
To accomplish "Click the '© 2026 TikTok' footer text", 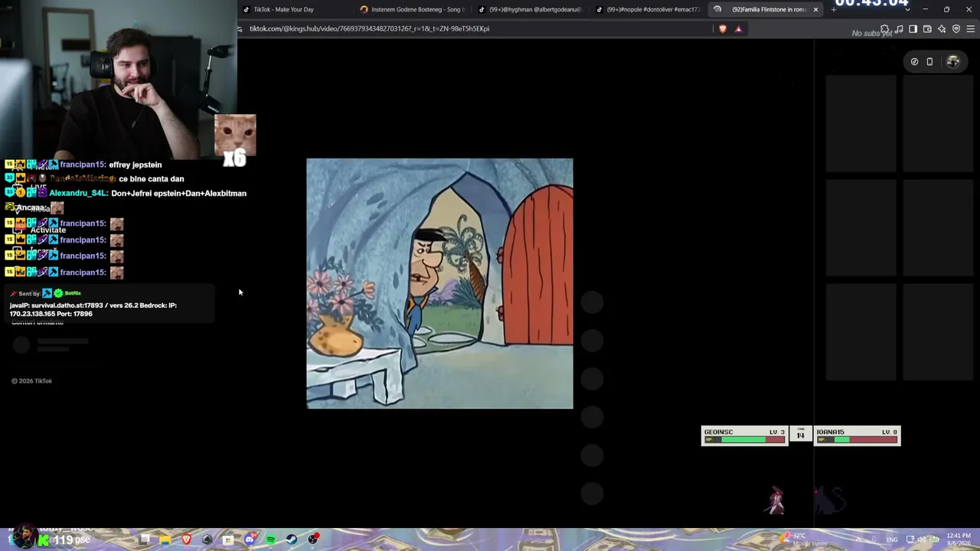I will coord(32,381).
